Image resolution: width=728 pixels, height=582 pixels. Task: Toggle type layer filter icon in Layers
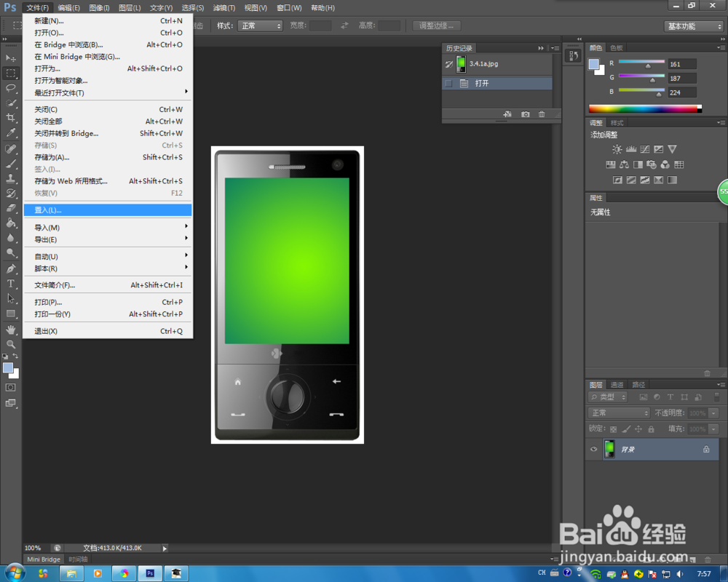point(670,396)
